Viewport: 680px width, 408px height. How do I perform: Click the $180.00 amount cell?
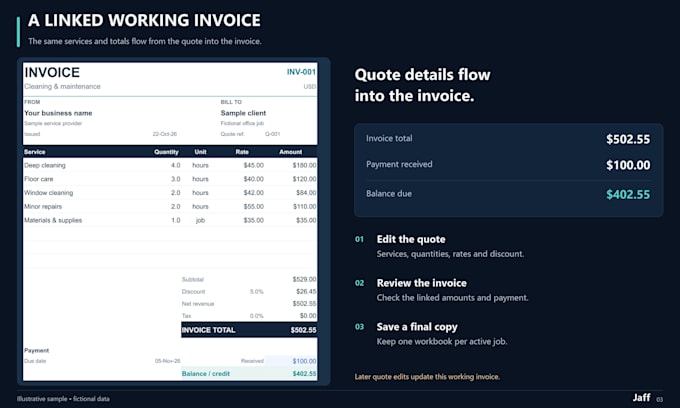tap(304, 165)
